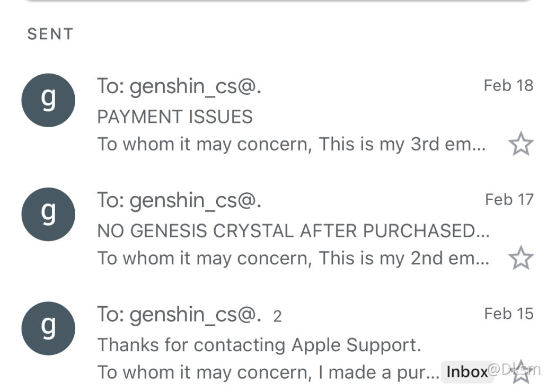Open preview mentioning 2nd email

tap(293, 259)
